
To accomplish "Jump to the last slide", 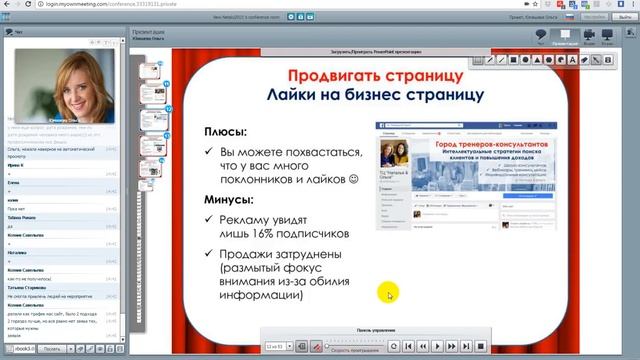I will point(466,347).
